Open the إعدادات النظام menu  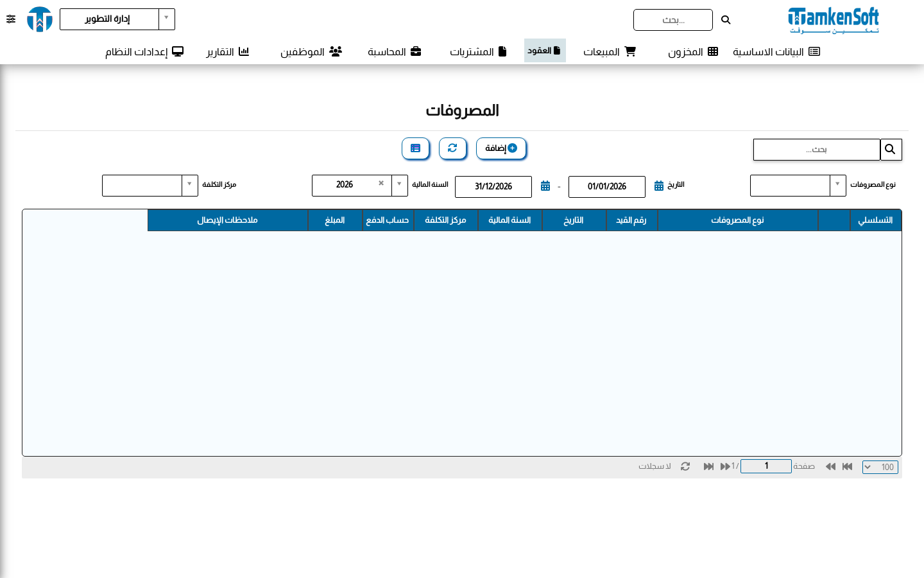pos(144,51)
